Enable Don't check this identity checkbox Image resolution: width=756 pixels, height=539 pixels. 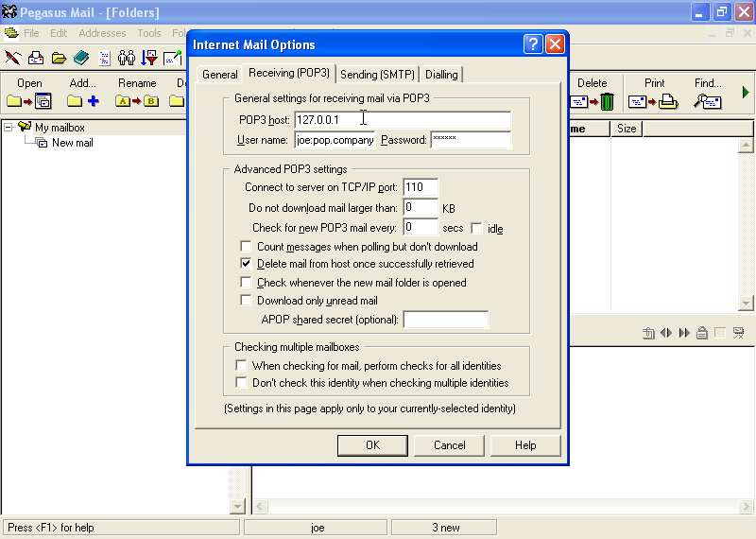point(241,383)
